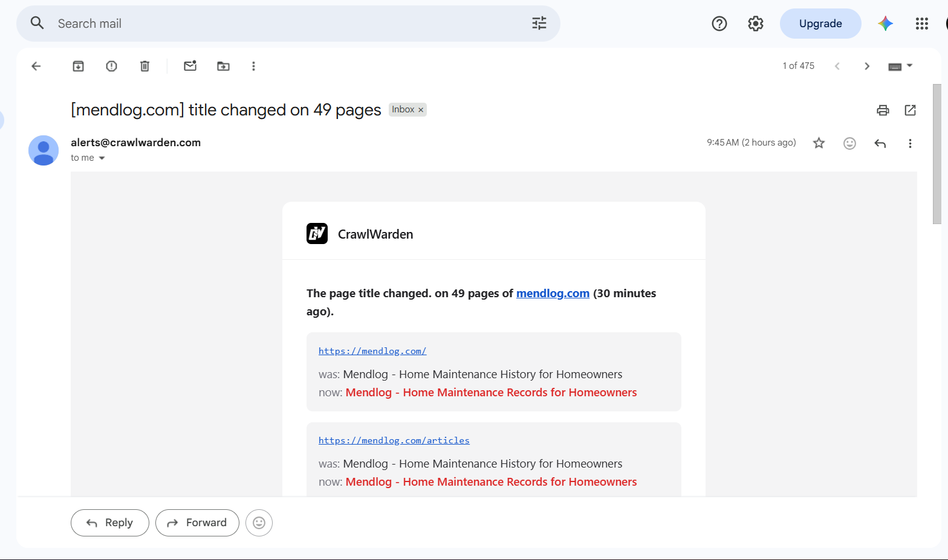The height and width of the screenshot is (560, 948).
Task: Print all with printer icon
Action: pos(883,110)
